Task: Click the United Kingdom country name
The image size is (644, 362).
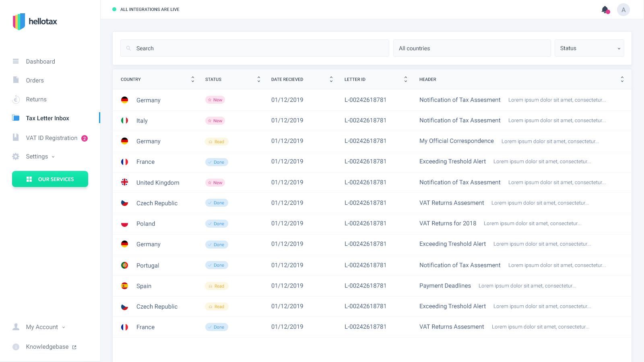Action: 158,183
